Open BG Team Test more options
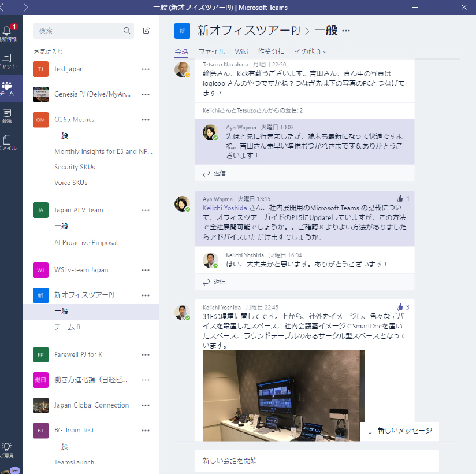Image resolution: width=476 pixels, height=474 pixels. (146, 431)
